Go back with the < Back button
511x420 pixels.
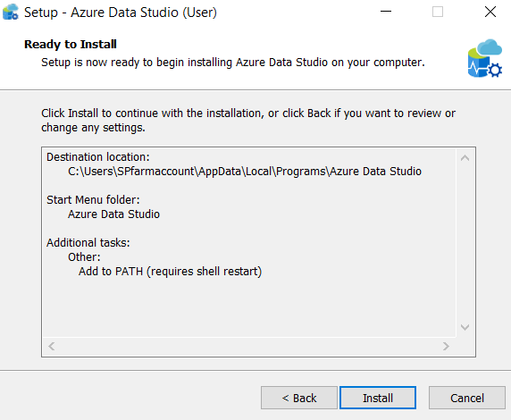coord(299,398)
